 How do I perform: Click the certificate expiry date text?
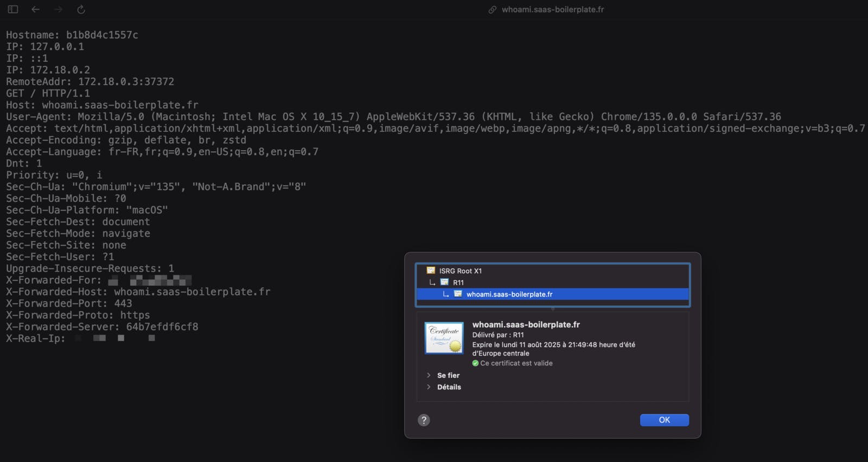pos(553,349)
